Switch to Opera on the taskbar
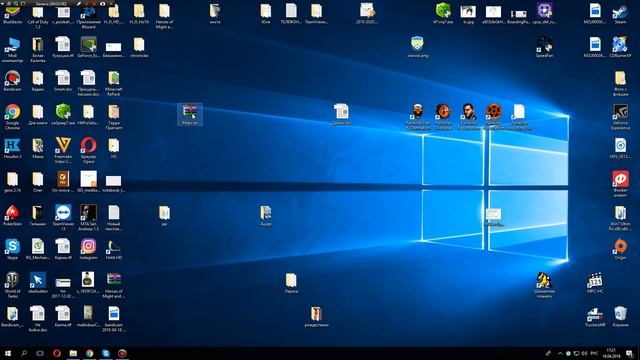This screenshot has width=640, height=360. tap(57, 353)
